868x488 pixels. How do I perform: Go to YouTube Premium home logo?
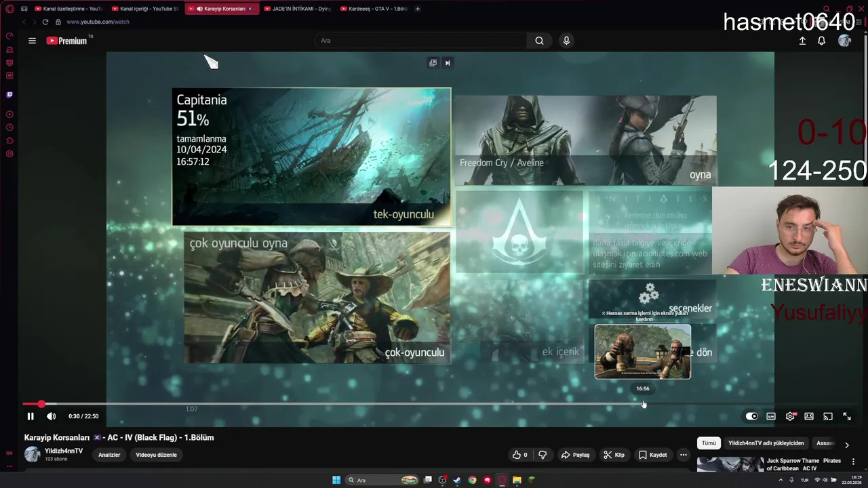(x=66, y=41)
